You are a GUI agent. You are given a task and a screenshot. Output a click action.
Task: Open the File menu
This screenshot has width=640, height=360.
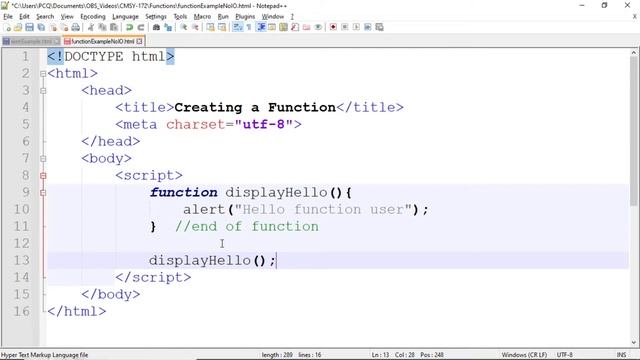(8, 17)
